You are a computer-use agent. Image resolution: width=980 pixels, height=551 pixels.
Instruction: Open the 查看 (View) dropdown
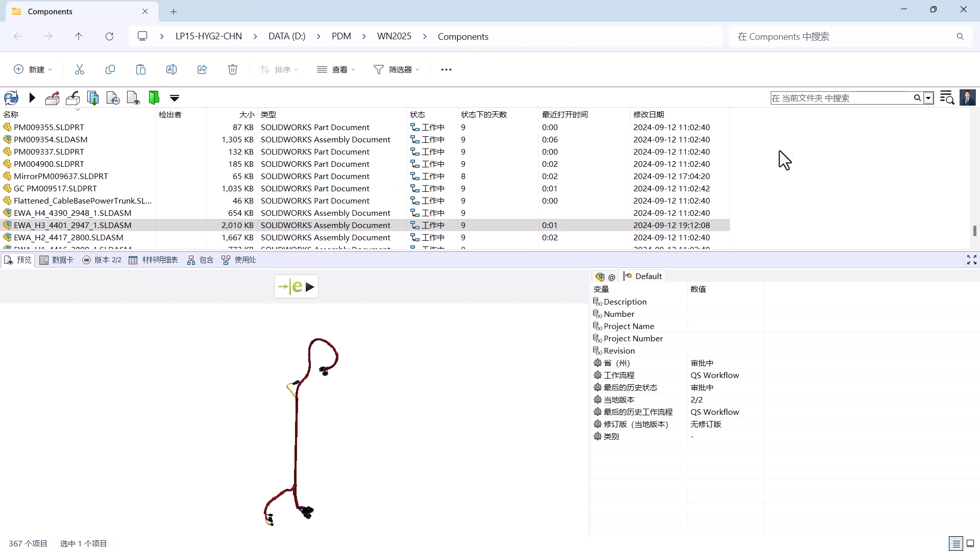click(336, 69)
